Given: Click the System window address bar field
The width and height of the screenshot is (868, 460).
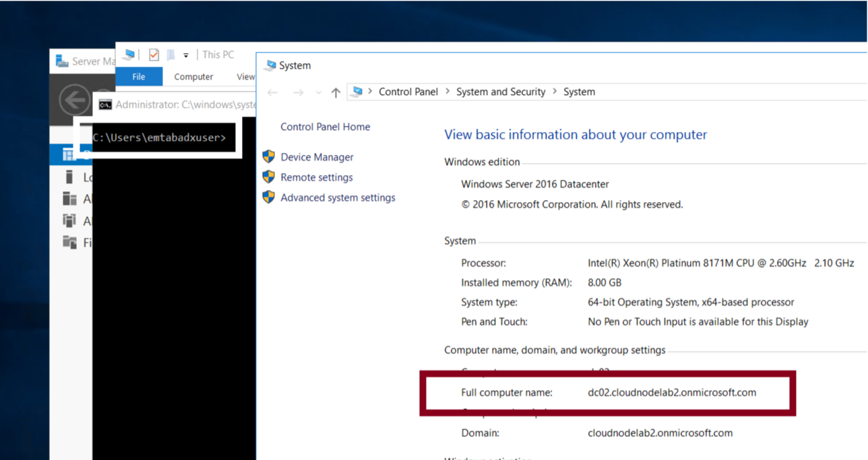Looking at the screenshot, I should click(x=607, y=92).
